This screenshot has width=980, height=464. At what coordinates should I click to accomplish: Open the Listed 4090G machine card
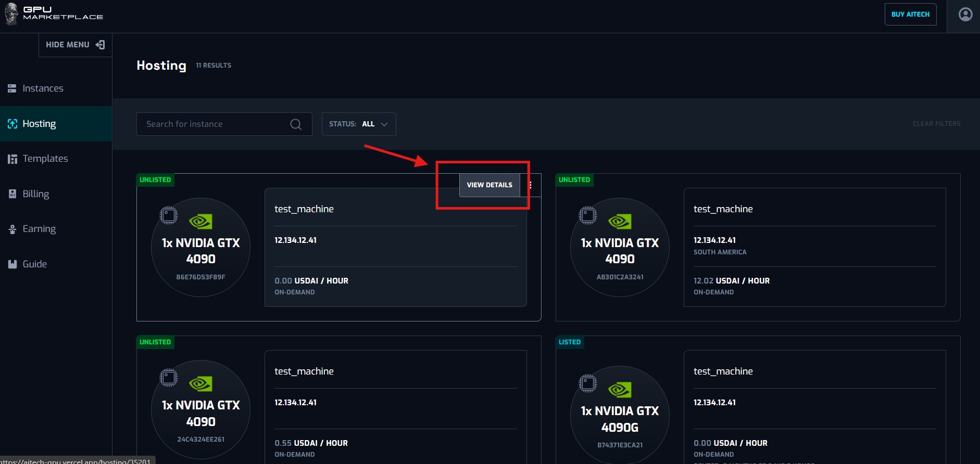(814, 406)
